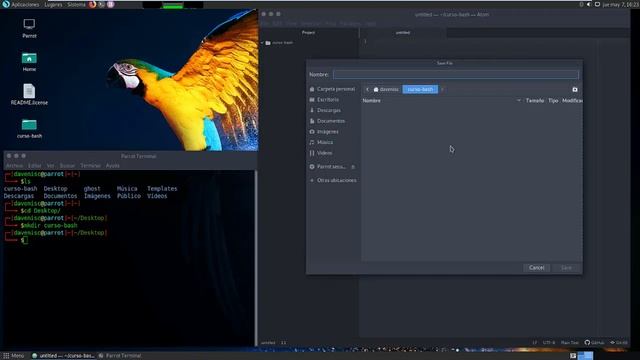The height and width of the screenshot is (360, 640).
Task: Open the Editar menu in Parrot Terminal
Action: click(x=35, y=166)
